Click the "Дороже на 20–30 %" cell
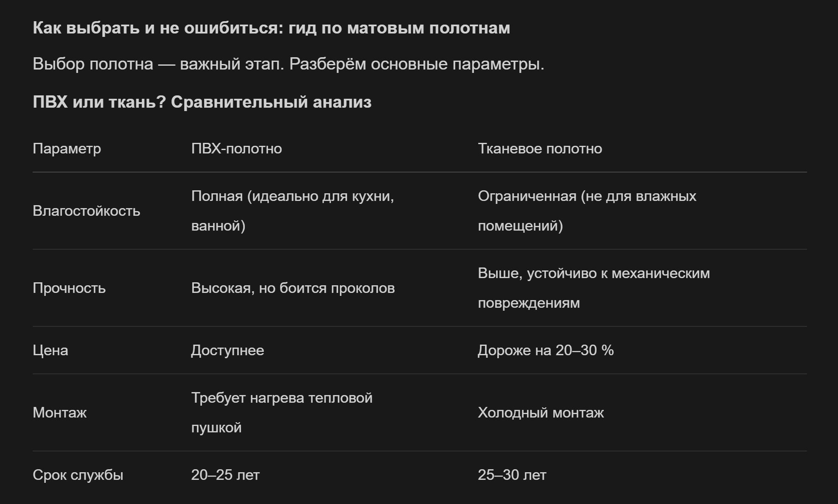Viewport: 838px width, 504px height. coord(546,351)
